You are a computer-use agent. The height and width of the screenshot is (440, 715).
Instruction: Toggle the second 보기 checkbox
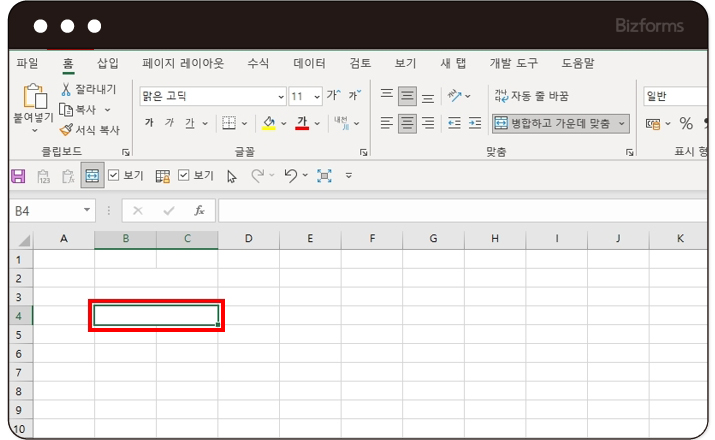point(183,176)
